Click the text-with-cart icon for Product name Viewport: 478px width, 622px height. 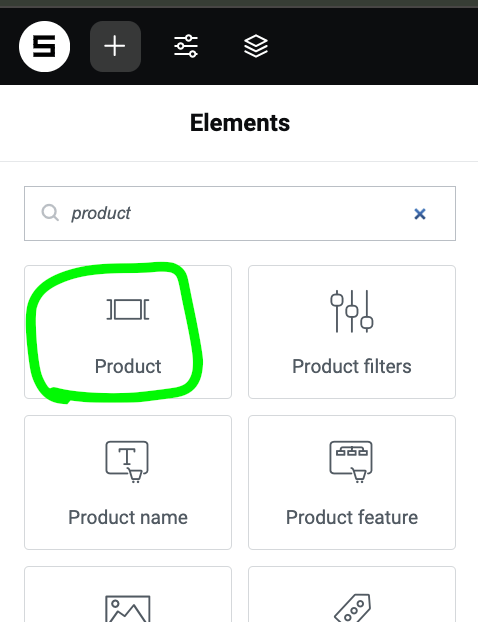(x=127, y=462)
